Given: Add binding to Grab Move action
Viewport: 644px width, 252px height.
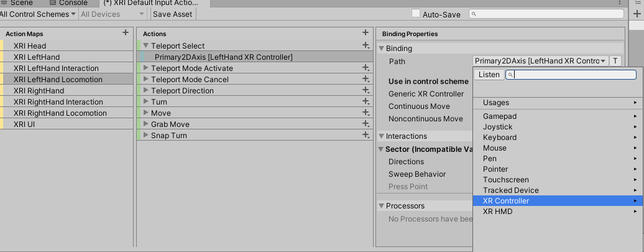Looking at the screenshot, I should click(x=366, y=124).
